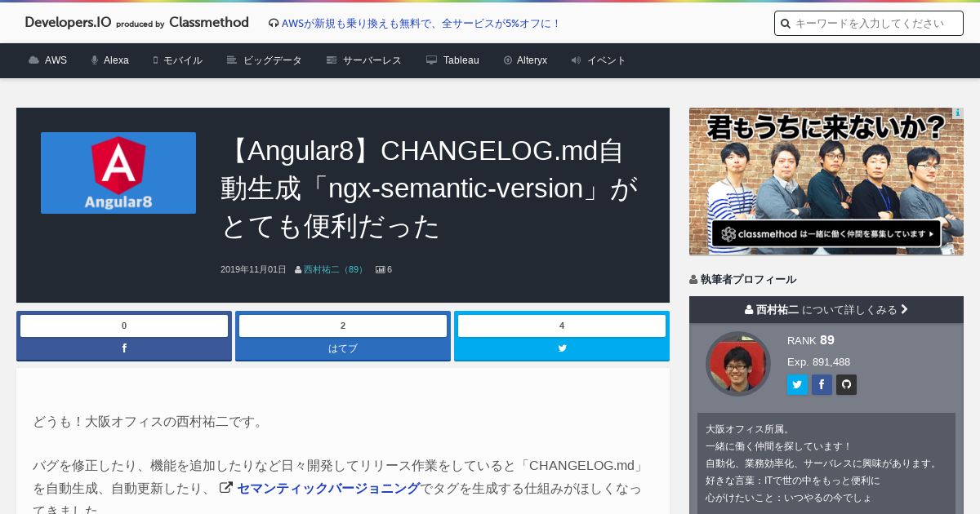Open the Alexa menu item

pos(110,60)
